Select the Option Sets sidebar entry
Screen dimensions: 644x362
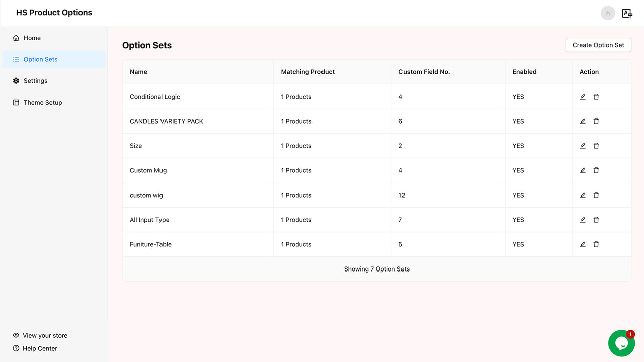pyautogui.click(x=40, y=59)
